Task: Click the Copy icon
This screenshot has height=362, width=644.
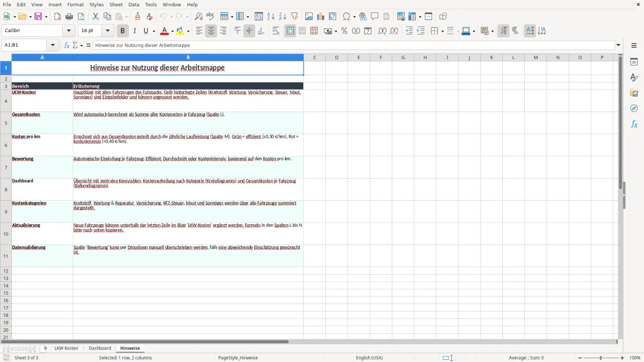Action: coord(107,17)
